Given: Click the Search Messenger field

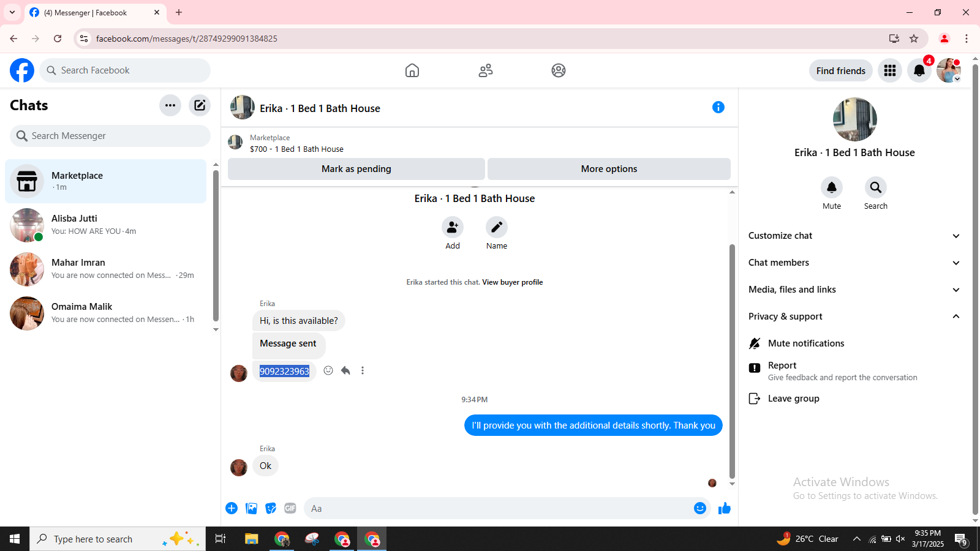Looking at the screenshot, I should 110,136.
